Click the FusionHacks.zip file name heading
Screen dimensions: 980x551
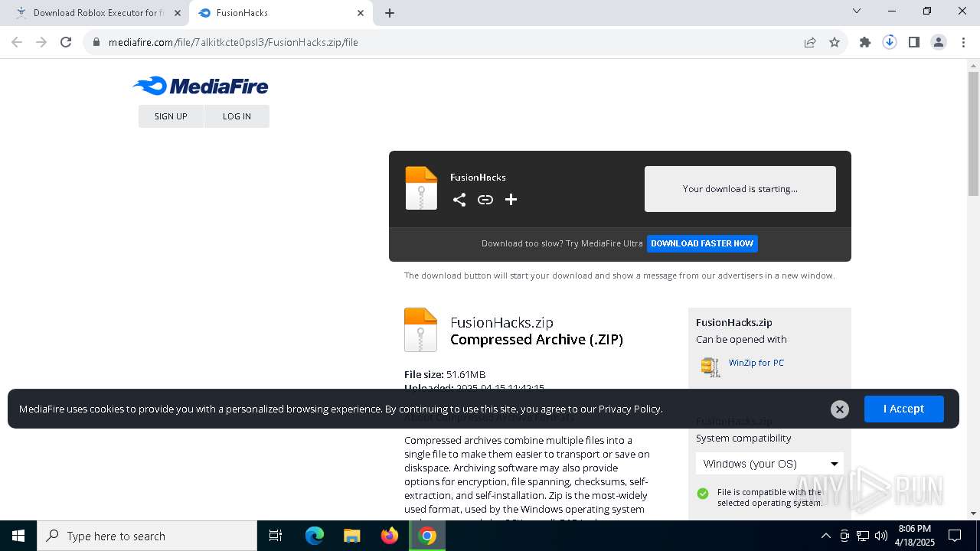click(501, 322)
